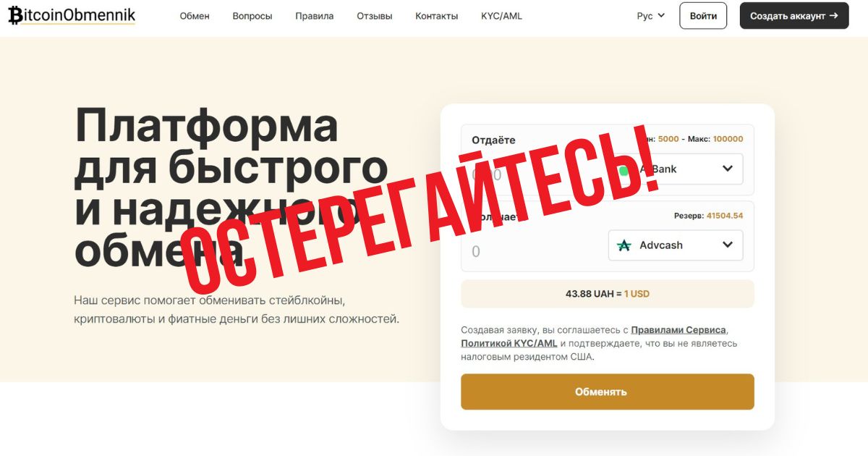Go to the Вопросы page
Screen dimensions: 868x456
(252, 16)
